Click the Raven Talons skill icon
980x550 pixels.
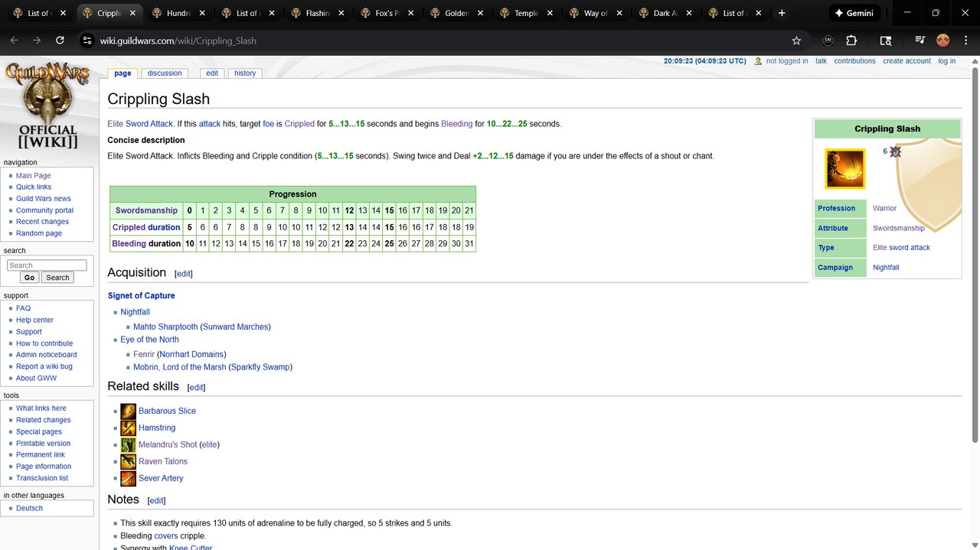pos(128,461)
